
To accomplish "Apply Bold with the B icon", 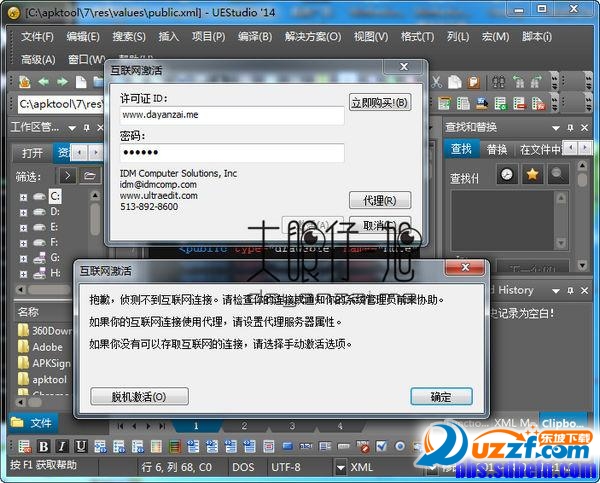I will (43, 446).
